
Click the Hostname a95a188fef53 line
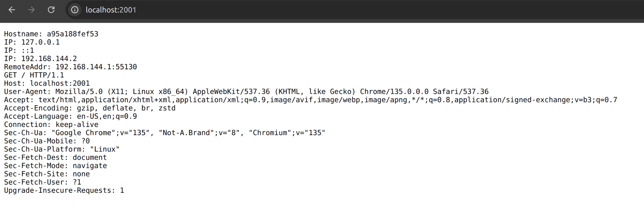click(x=51, y=34)
